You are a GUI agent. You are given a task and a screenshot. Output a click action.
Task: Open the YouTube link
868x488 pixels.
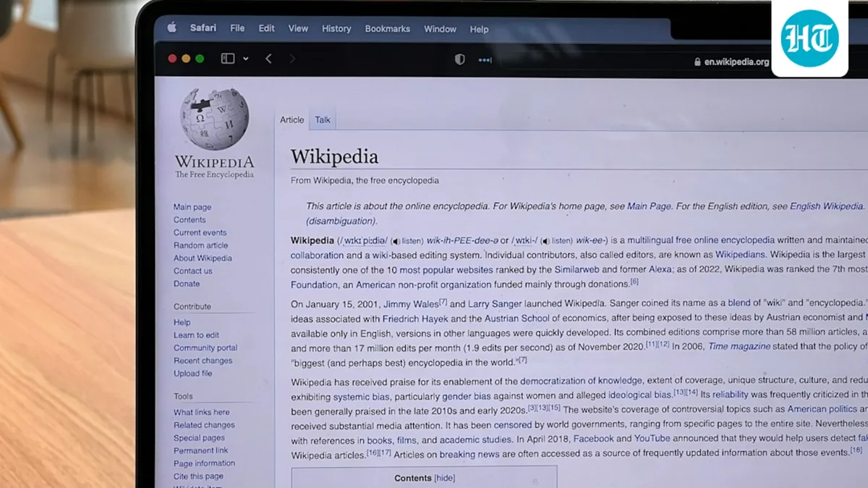point(652,439)
